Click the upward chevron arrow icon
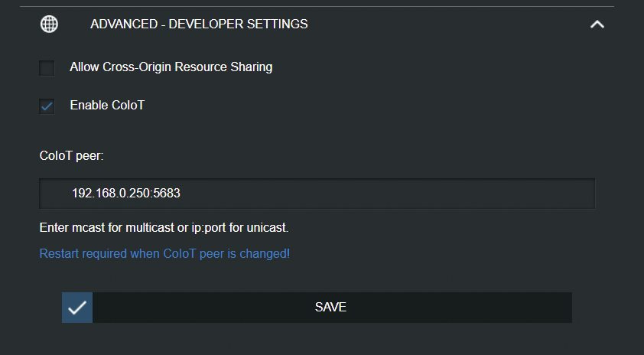Viewport: 644px width, 355px height. (597, 24)
